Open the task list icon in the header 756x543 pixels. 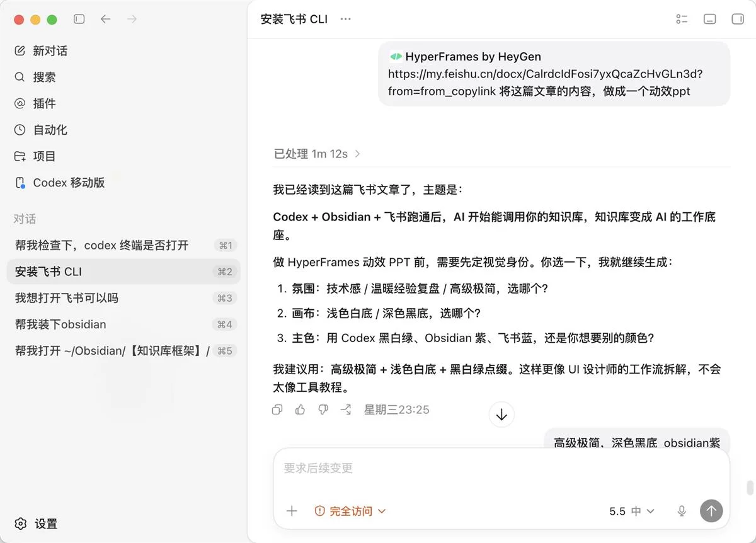click(682, 19)
